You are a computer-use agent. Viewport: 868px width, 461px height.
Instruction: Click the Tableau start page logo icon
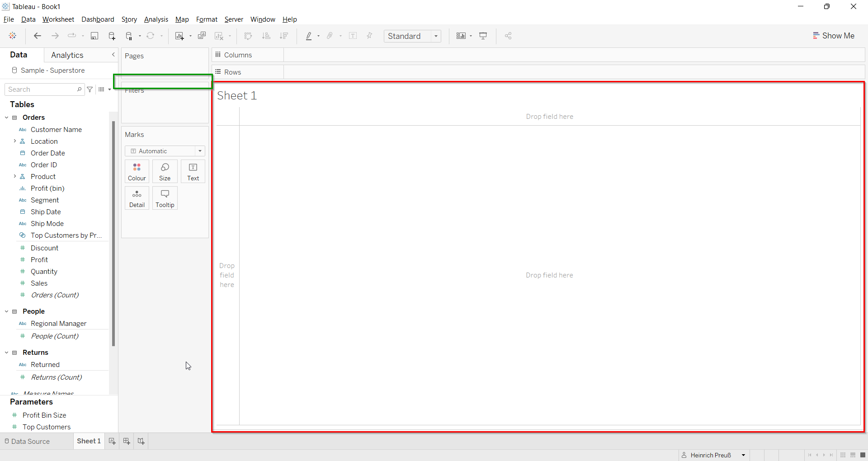[x=13, y=36]
